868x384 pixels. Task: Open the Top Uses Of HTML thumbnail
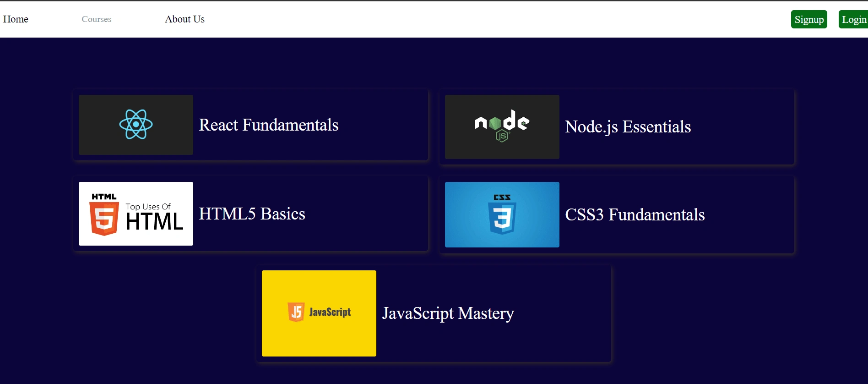coord(136,214)
